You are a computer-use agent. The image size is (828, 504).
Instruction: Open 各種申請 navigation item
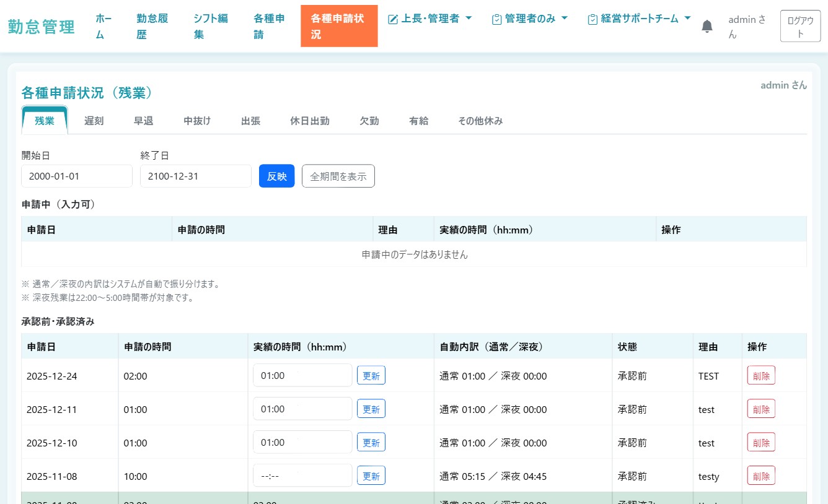(270, 27)
